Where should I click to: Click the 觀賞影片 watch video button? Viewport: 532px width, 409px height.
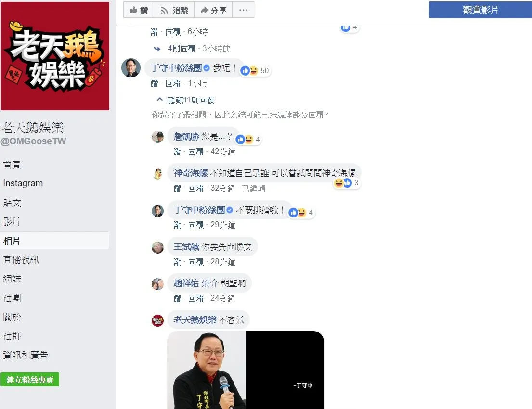click(480, 10)
